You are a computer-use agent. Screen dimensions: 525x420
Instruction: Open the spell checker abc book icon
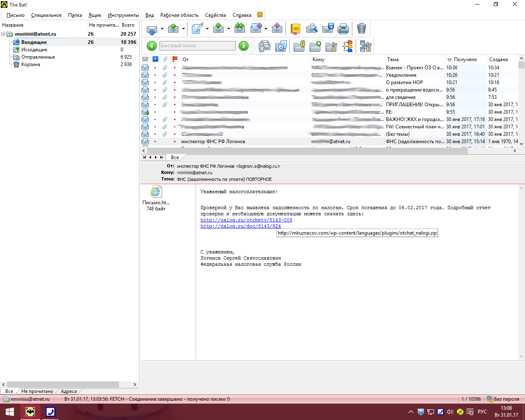pyautogui.click(x=296, y=29)
